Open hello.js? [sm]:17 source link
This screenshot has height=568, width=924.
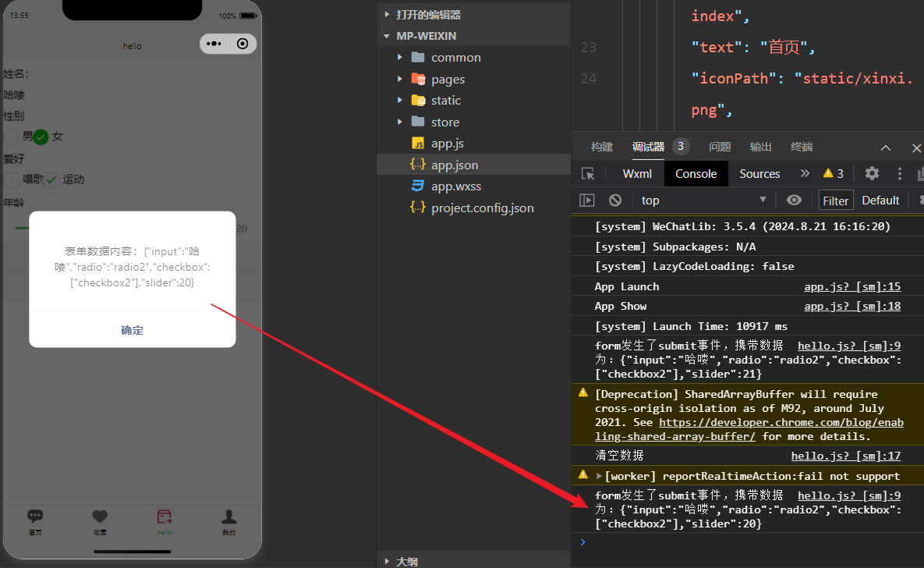(845, 456)
